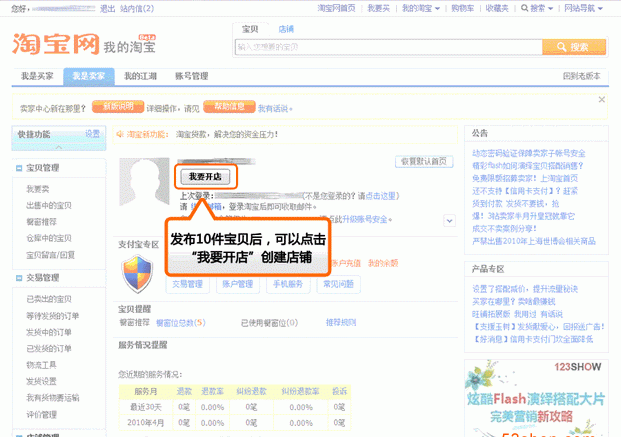This screenshot has height=437, width=621.
Task: Click the 我要开店 button
Action: pyautogui.click(x=205, y=177)
